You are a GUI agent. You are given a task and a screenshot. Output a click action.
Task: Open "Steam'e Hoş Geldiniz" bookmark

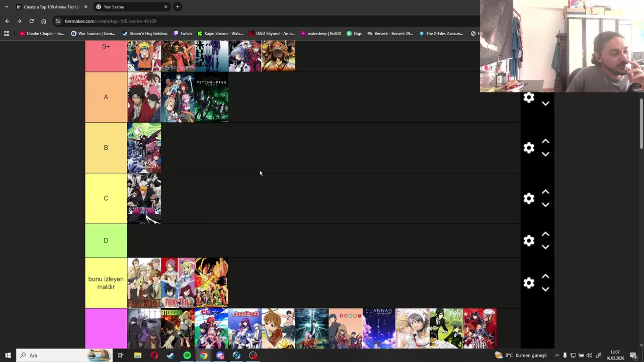click(145, 34)
